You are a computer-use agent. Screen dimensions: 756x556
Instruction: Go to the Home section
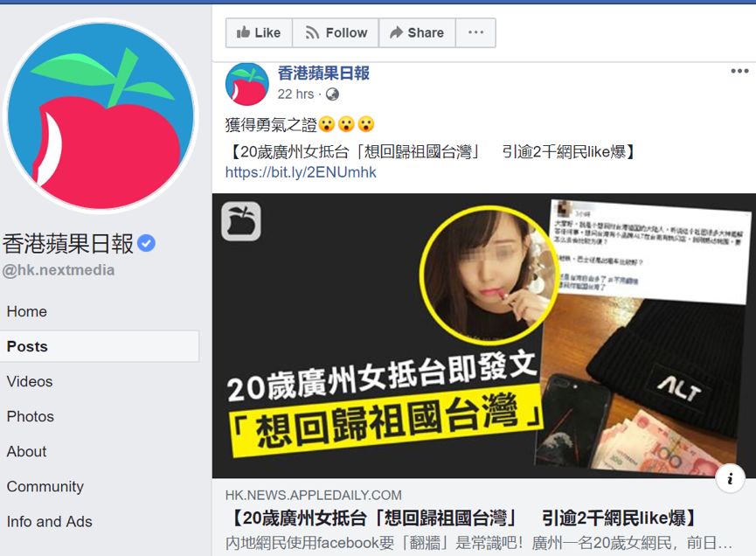coord(27,311)
